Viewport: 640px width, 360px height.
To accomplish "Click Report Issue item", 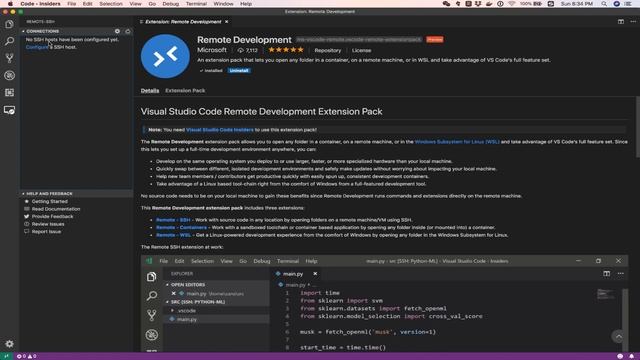I will (47, 232).
